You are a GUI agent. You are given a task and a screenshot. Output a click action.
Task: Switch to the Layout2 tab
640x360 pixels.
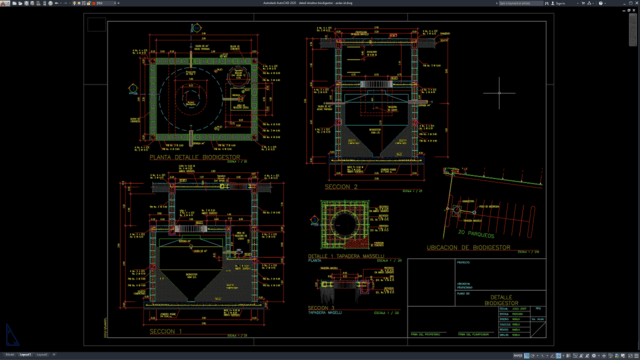coord(42,355)
